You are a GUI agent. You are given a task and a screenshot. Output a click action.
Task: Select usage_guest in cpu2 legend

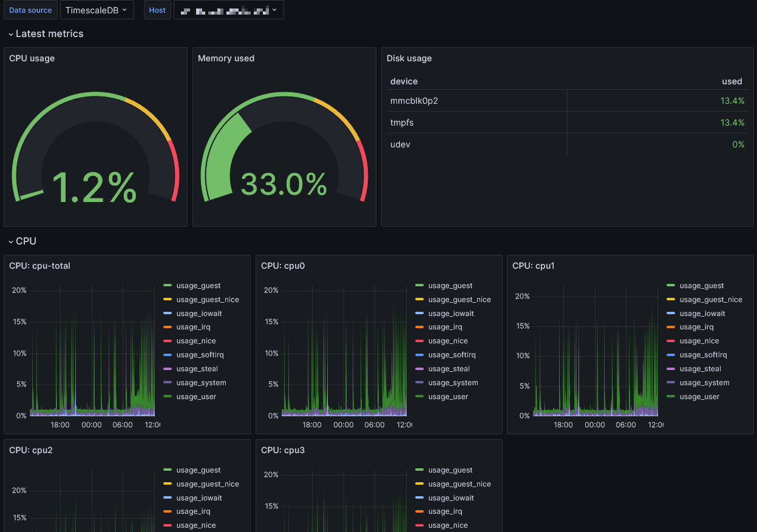[x=199, y=470]
